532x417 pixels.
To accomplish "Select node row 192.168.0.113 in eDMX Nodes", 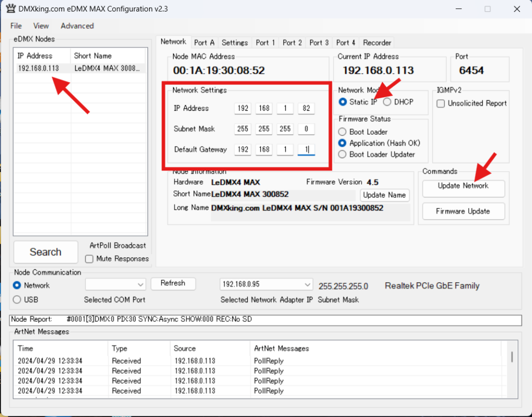I will [x=80, y=68].
